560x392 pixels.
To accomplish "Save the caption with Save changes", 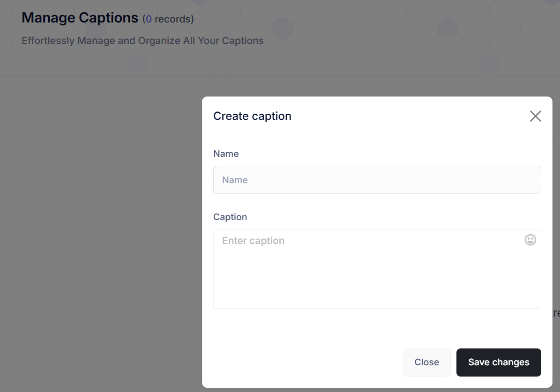I will tap(499, 362).
